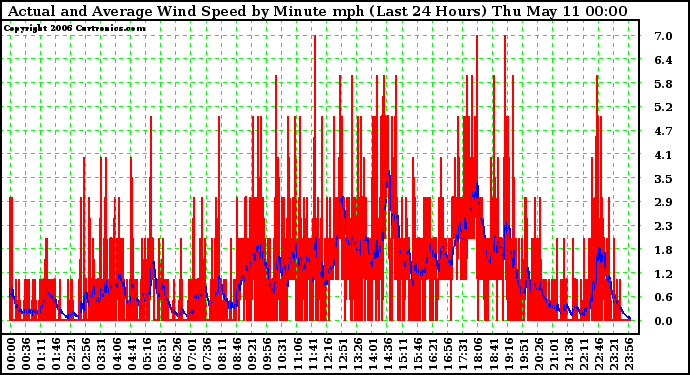Image resolution: width=690 pixels, height=375 pixels.
Task: Click the 2.9 y-axis label
Action: click(x=663, y=202)
